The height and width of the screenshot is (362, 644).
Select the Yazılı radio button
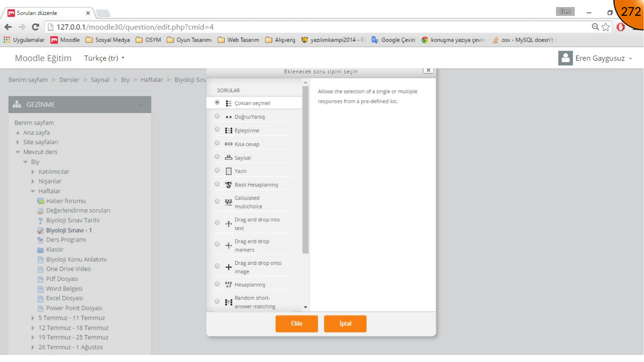[x=217, y=171]
